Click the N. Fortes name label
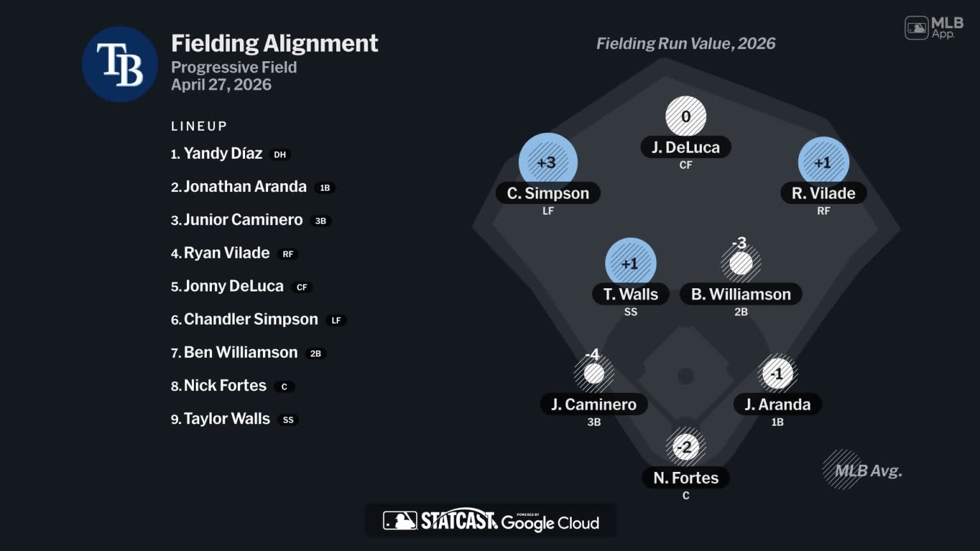Image resolution: width=980 pixels, height=551 pixels. click(x=686, y=478)
